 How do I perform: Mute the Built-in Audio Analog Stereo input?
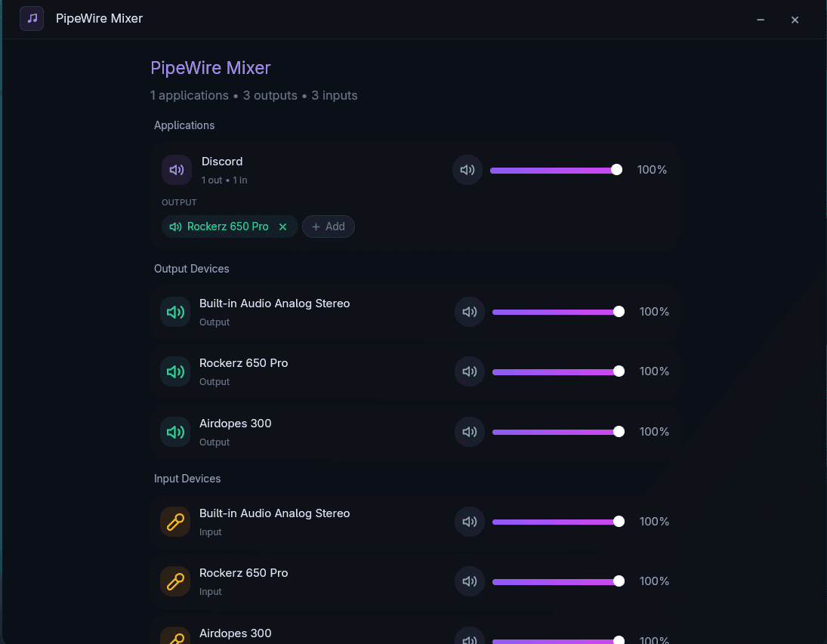pyautogui.click(x=470, y=522)
